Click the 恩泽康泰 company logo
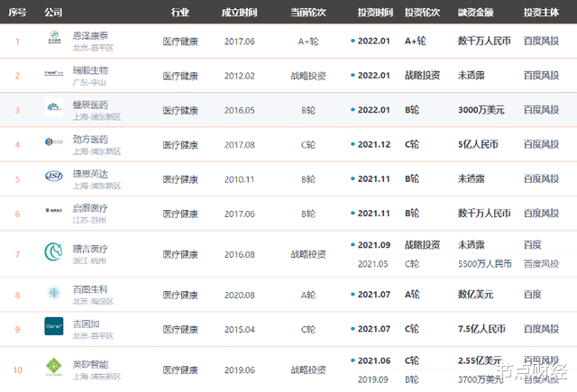This screenshot has height=392, width=577. click(x=54, y=41)
